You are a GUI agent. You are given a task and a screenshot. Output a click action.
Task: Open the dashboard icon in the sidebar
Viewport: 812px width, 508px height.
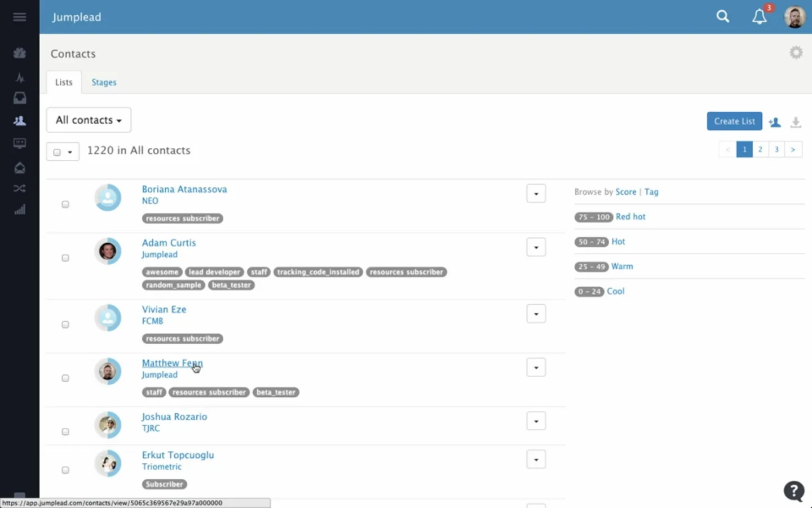pos(20,53)
